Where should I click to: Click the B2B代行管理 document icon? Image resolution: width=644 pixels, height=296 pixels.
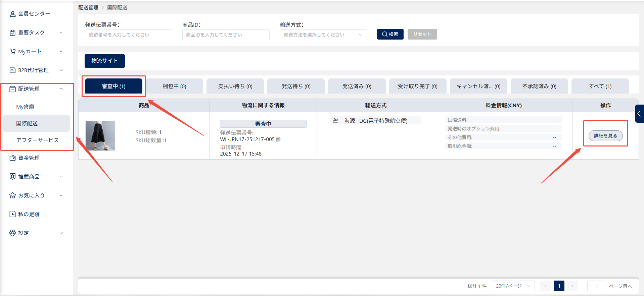(x=12, y=70)
